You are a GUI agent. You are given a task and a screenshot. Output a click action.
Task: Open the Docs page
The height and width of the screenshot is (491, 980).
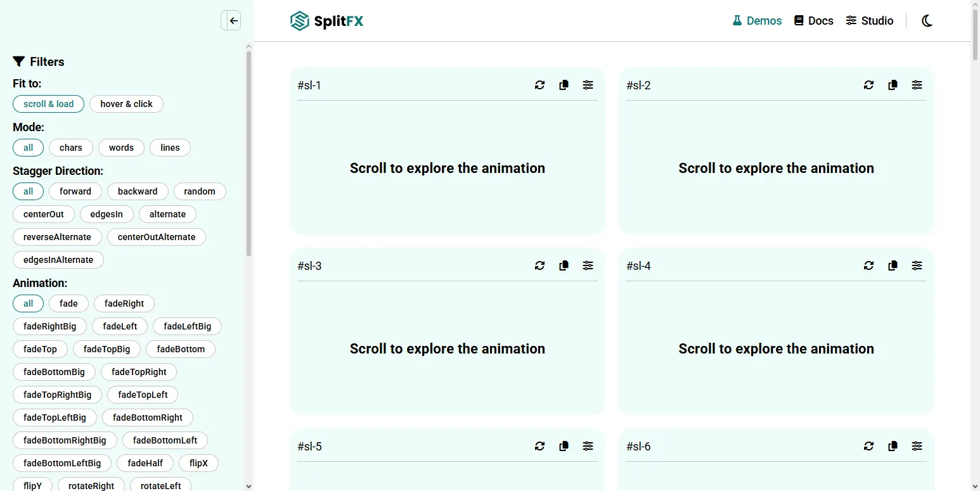pyautogui.click(x=813, y=21)
